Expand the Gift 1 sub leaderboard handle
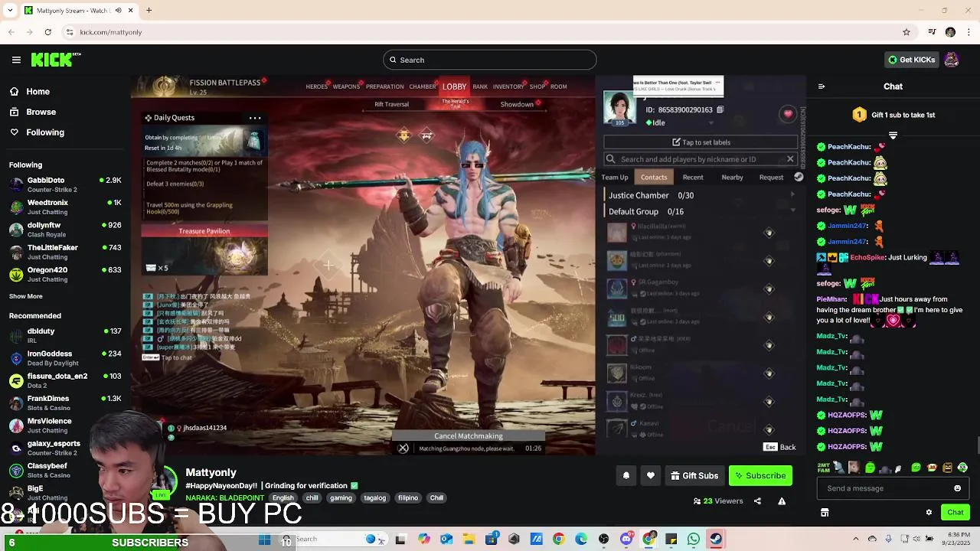 (893, 135)
